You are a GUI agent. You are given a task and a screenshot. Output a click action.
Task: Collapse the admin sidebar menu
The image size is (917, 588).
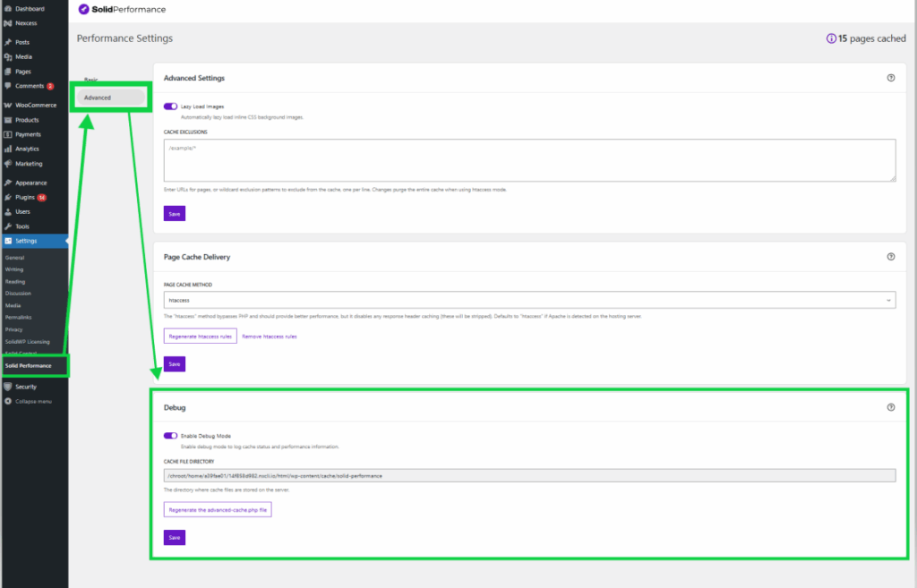pyautogui.click(x=32, y=401)
